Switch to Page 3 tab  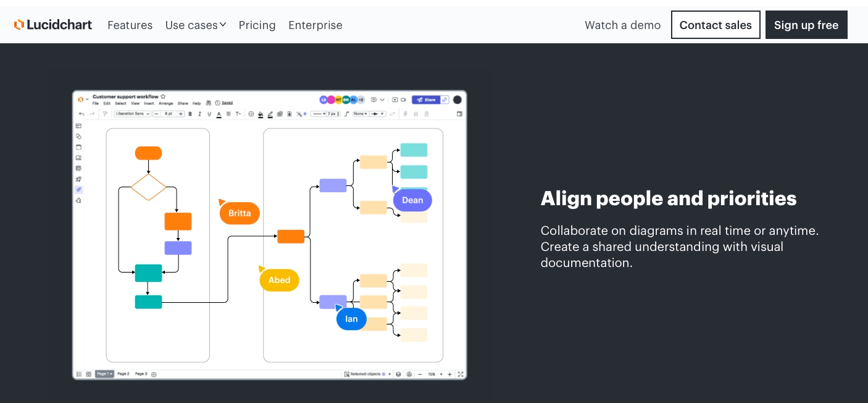[141, 374]
